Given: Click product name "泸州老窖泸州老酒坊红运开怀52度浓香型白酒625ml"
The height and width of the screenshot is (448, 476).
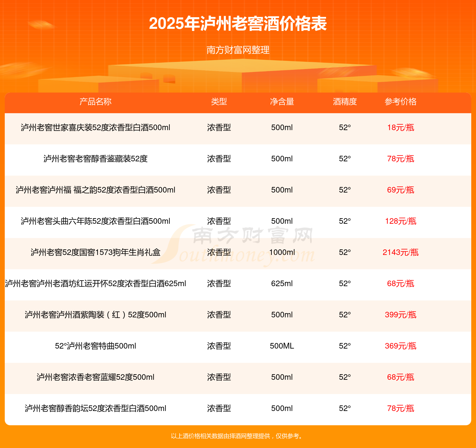Looking at the screenshot, I should [95, 284].
